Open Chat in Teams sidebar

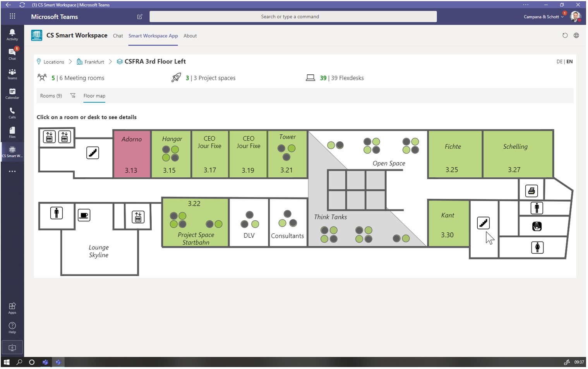click(12, 54)
